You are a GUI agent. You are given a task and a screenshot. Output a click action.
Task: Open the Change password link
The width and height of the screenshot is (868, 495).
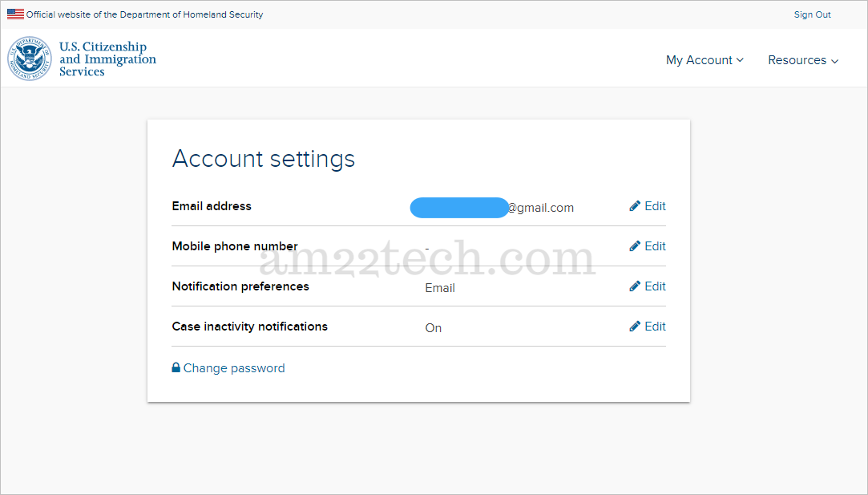click(x=234, y=368)
